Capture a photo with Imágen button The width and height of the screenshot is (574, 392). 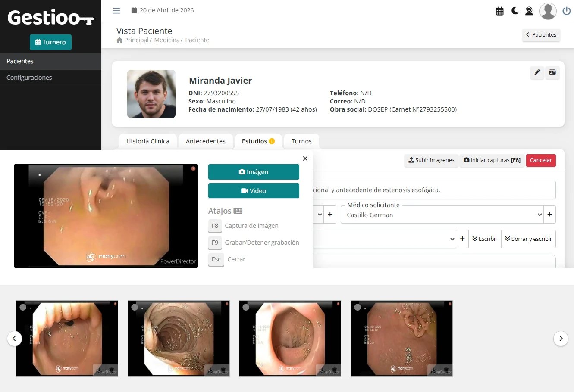[x=254, y=172]
